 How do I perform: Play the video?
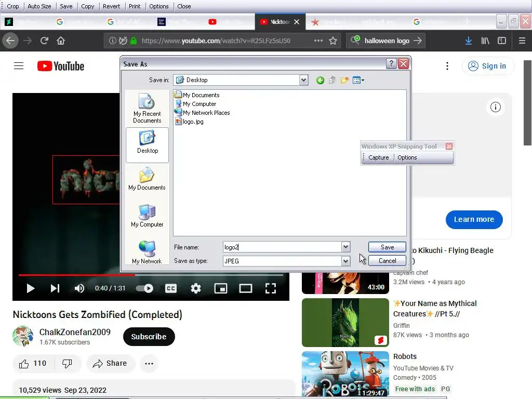pos(31,288)
